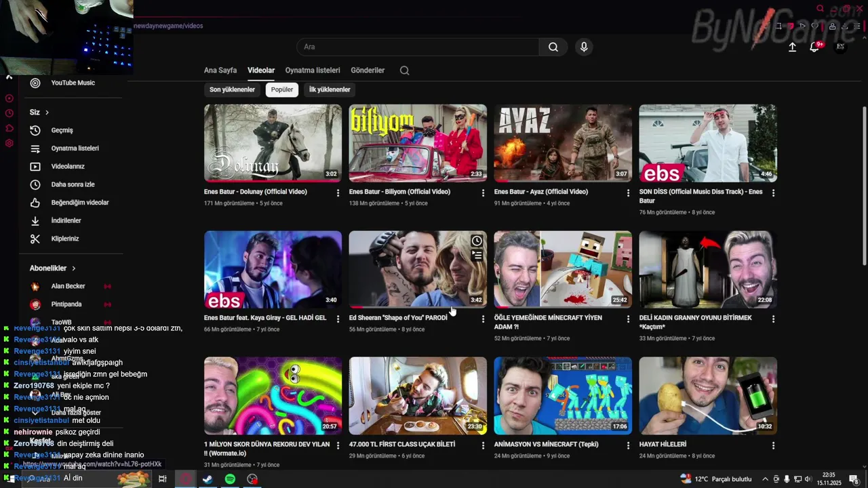Expand the Siz section chevron
Viewport: 868px width, 488px height.
(x=47, y=113)
